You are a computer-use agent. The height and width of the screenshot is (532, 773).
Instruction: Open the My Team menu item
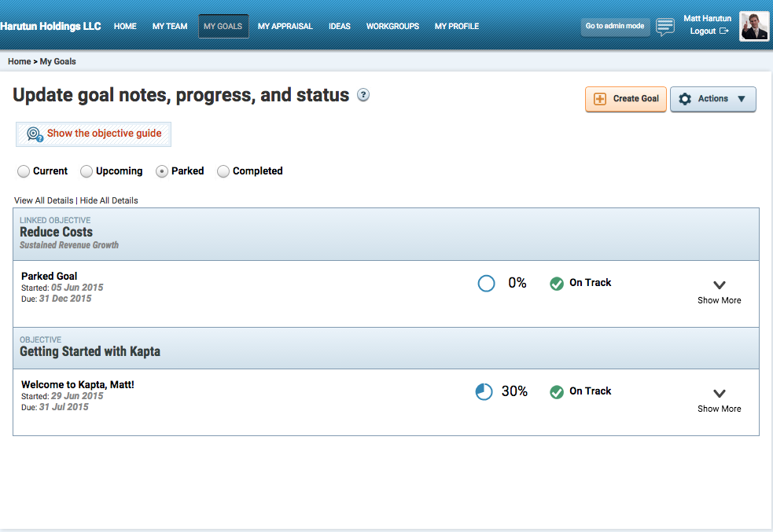(170, 26)
